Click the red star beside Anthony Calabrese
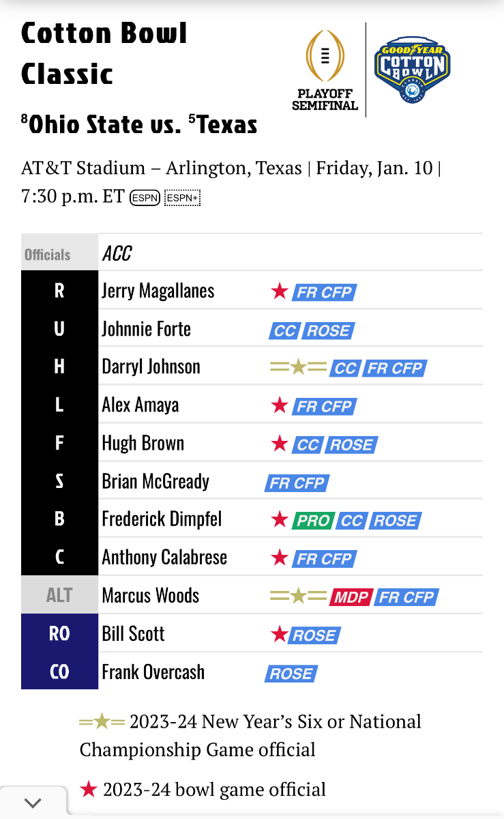This screenshot has width=504, height=819. point(279,558)
